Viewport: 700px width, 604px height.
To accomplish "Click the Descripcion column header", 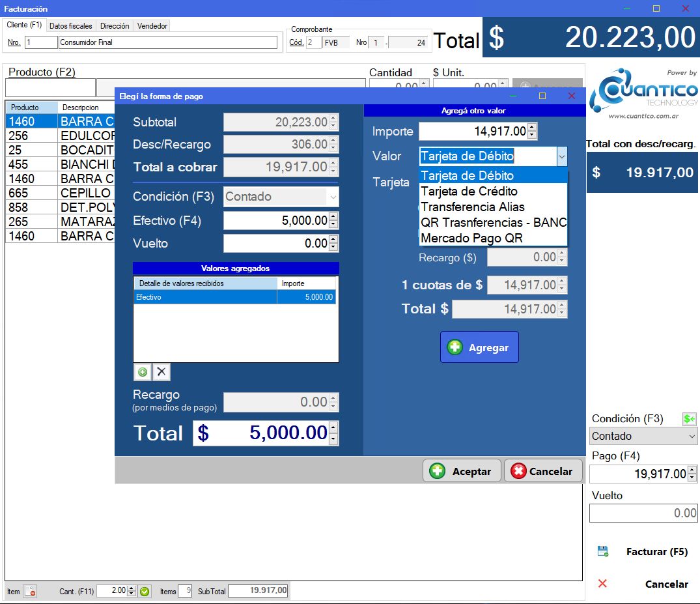I will (86, 108).
